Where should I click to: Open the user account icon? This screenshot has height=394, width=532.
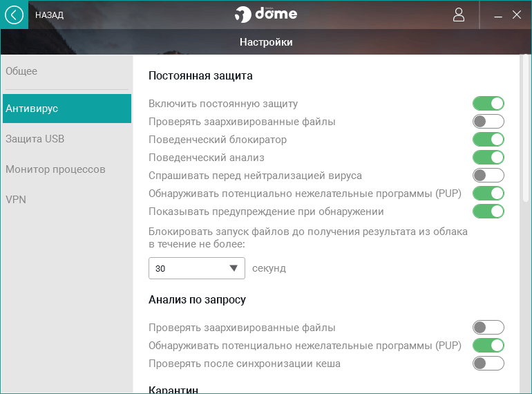(x=459, y=15)
